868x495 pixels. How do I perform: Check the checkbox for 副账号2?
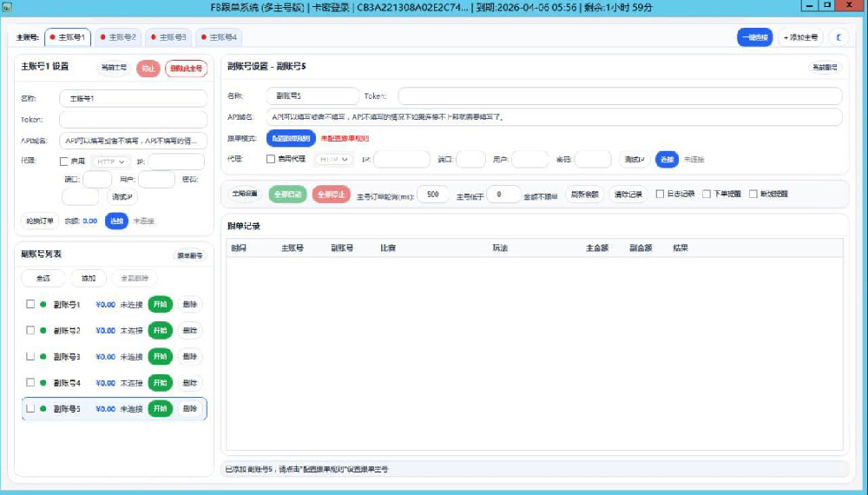pos(30,330)
